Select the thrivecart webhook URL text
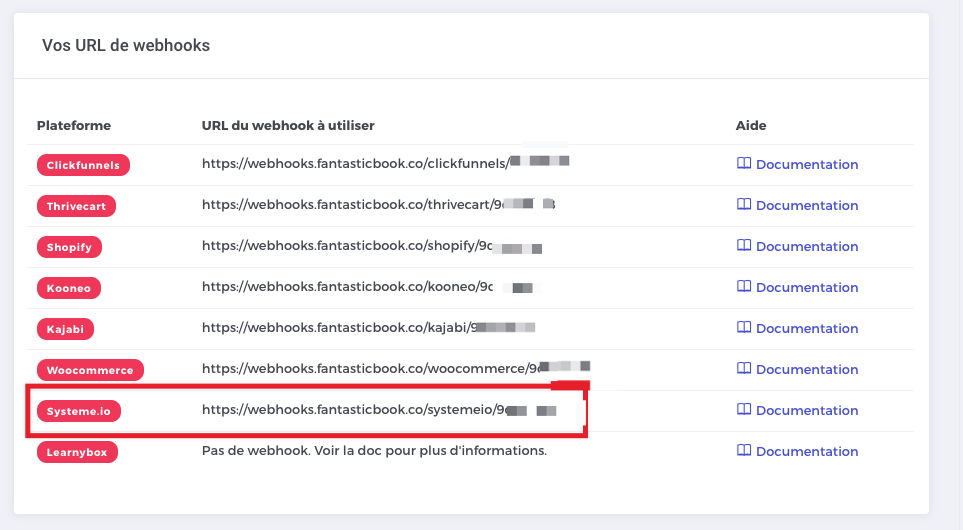This screenshot has height=530, width=963. tap(378, 205)
